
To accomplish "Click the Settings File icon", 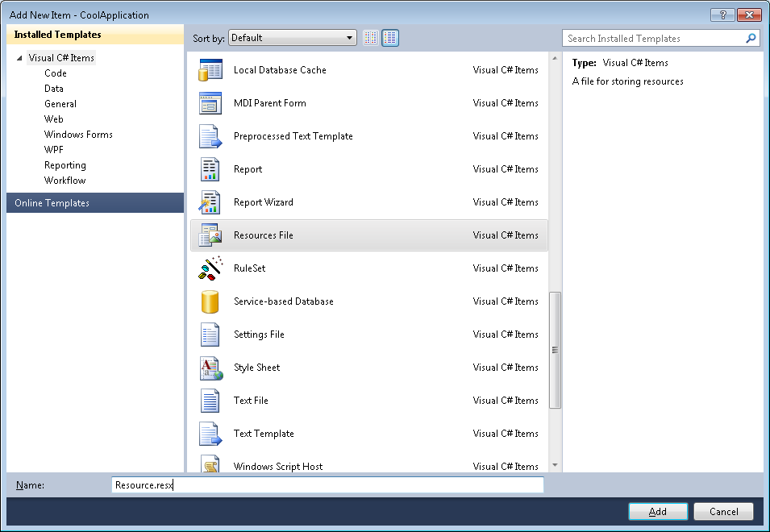I will click(x=210, y=335).
